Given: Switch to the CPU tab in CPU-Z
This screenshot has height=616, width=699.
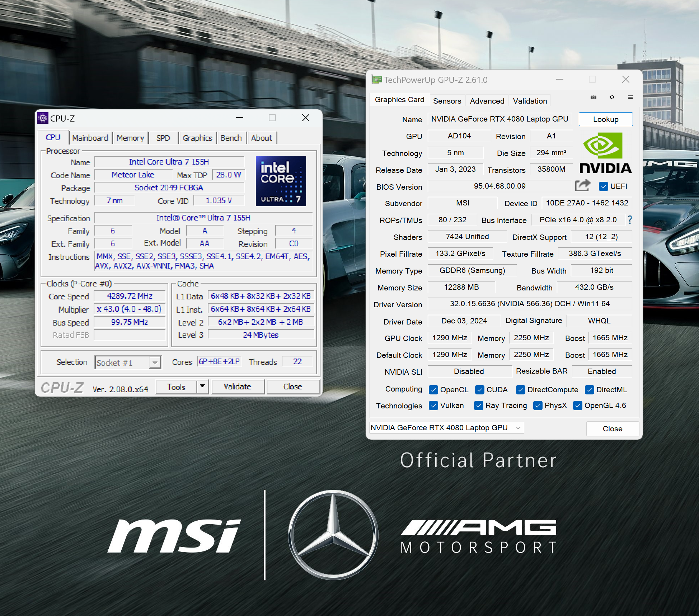Looking at the screenshot, I should pos(53,138).
